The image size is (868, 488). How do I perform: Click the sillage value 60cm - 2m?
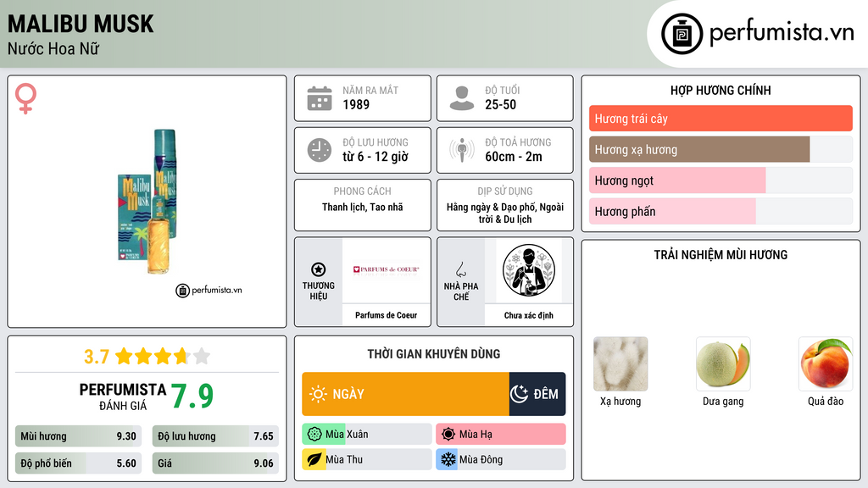point(514,157)
